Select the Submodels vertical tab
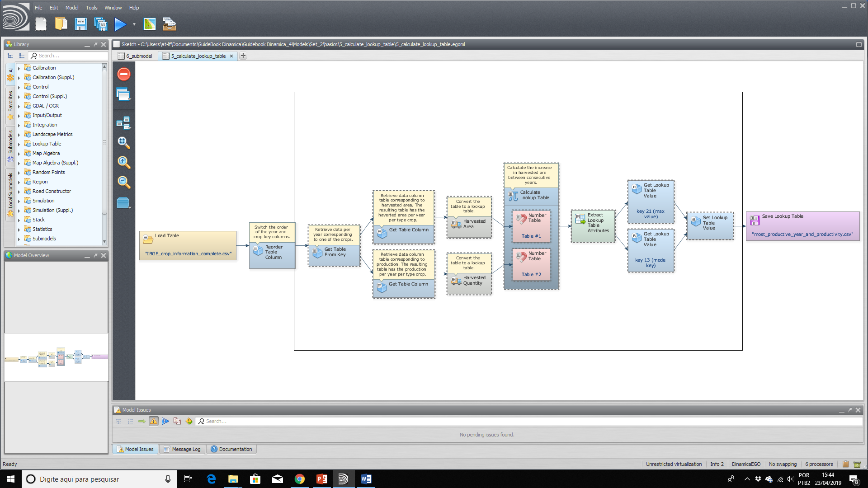 (x=10, y=146)
